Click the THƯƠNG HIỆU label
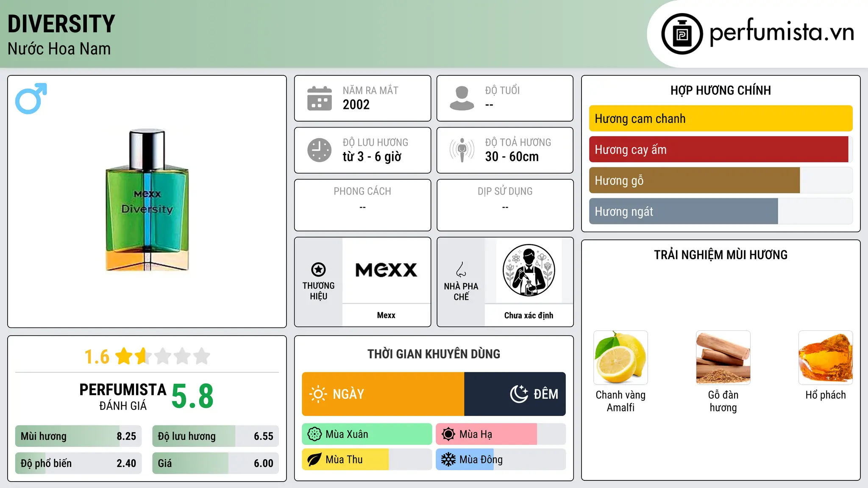The width and height of the screenshot is (868, 488). point(318,291)
